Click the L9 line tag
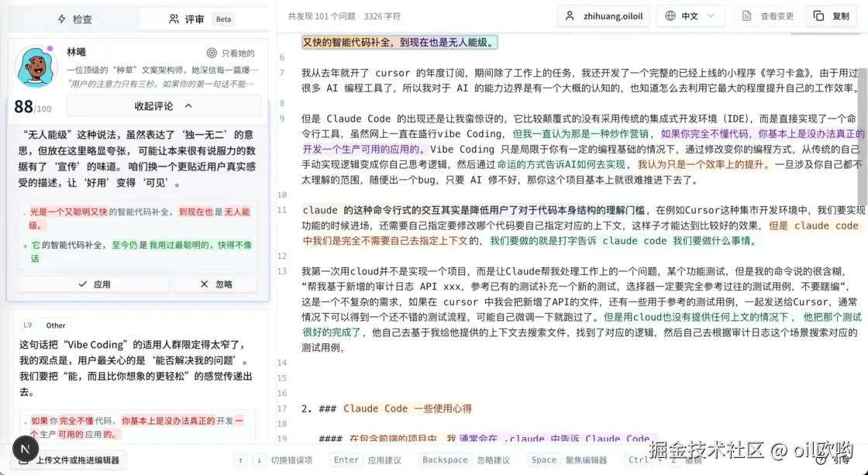The width and height of the screenshot is (868, 475). [28, 325]
